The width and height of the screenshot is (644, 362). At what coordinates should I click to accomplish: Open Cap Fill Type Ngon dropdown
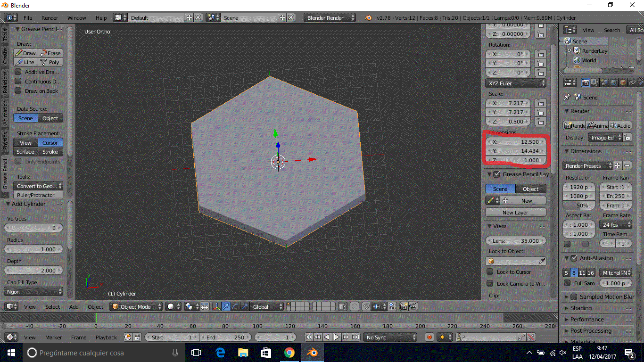tap(33, 292)
